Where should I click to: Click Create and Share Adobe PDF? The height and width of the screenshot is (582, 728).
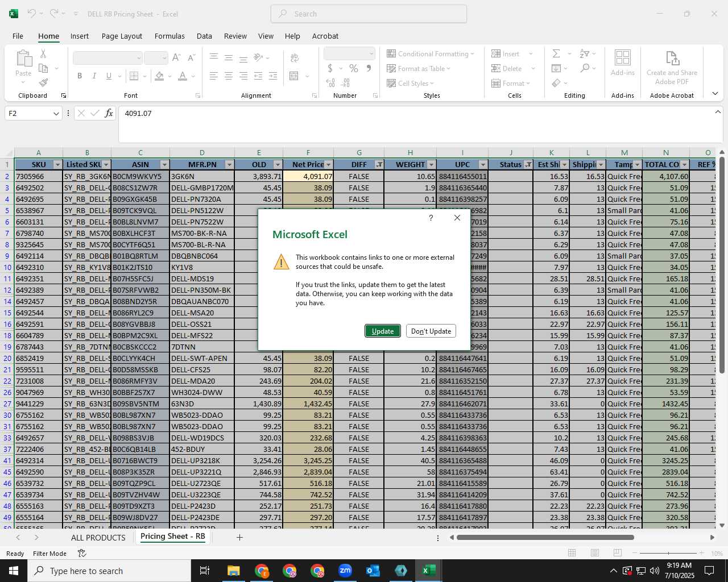672,67
